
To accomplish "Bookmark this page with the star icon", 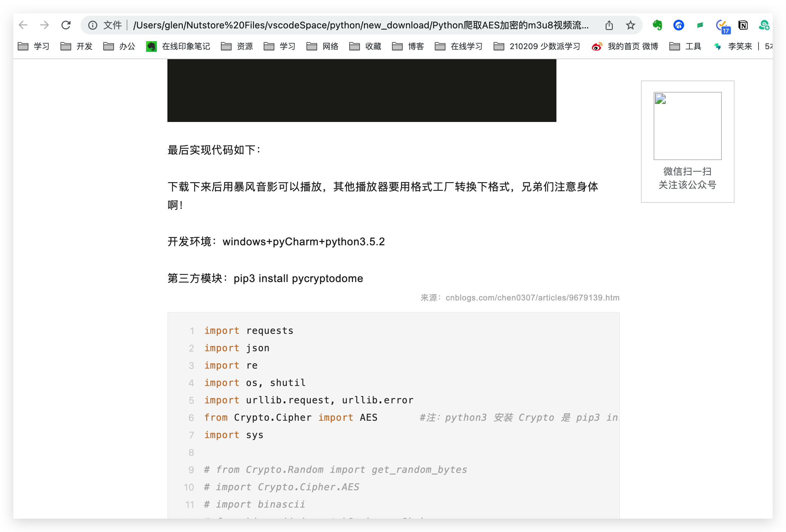I will click(x=630, y=25).
